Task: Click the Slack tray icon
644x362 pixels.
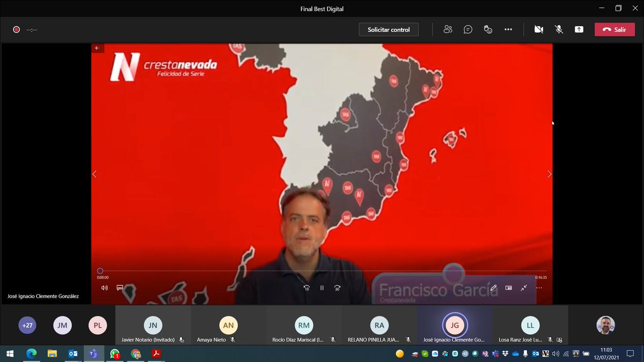Action: [x=445, y=354]
